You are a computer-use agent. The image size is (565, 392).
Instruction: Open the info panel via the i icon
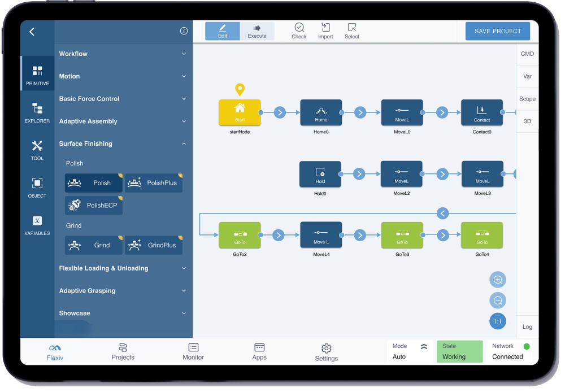184,31
